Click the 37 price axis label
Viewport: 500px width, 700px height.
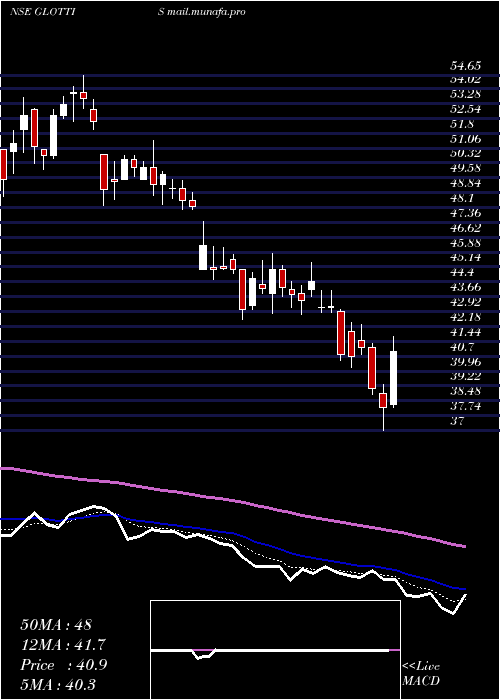457,421
